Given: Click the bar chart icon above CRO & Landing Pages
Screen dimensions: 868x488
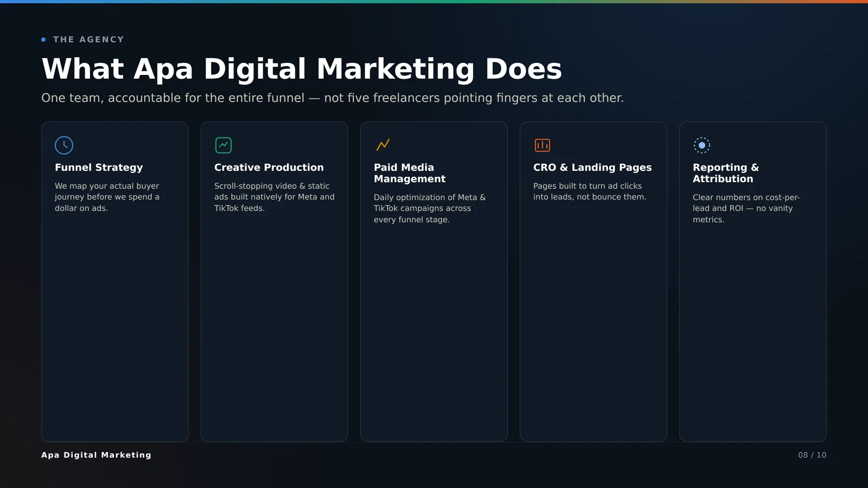Looking at the screenshot, I should [542, 145].
